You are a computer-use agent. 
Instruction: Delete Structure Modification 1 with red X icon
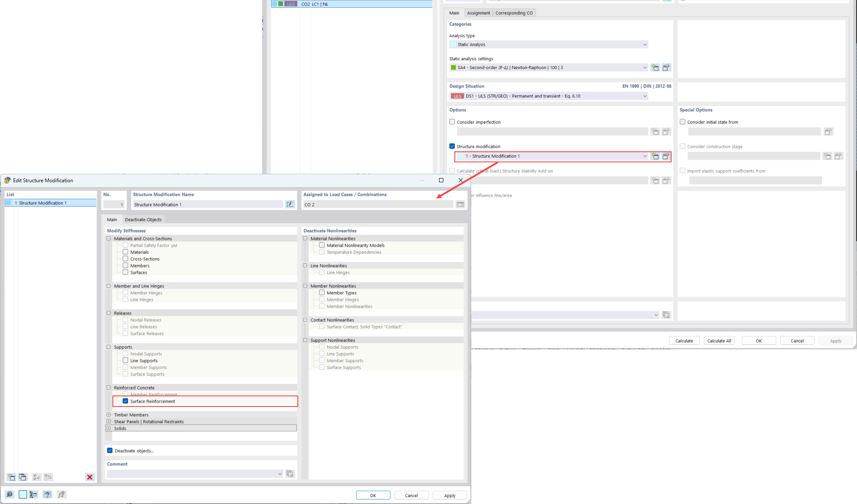coord(90,477)
